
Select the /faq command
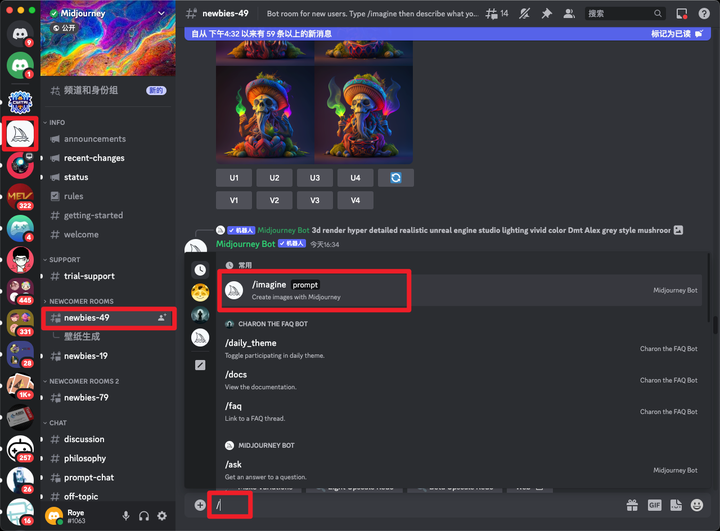point(461,412)
